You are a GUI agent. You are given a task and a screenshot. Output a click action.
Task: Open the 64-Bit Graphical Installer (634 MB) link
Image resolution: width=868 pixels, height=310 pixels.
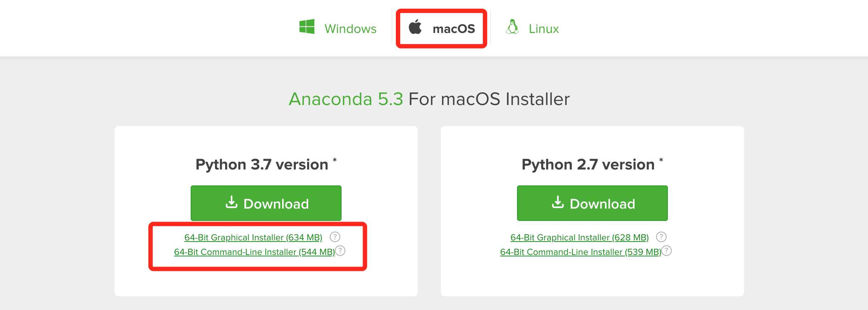[x=253, y=237]
